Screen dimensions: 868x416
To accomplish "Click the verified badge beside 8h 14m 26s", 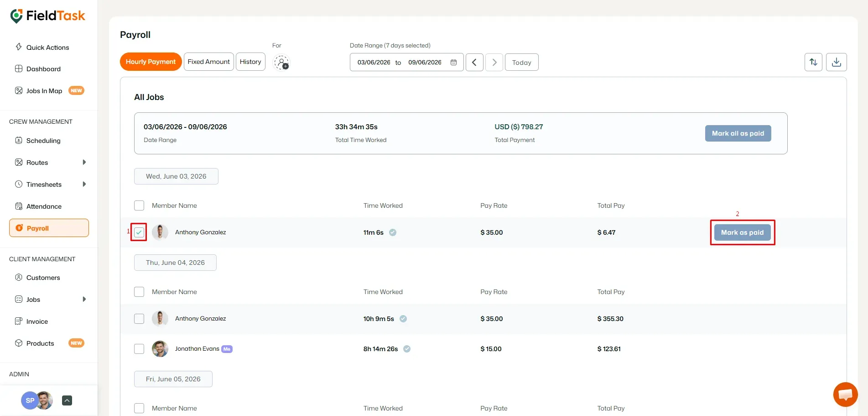I will coord(407,349).
